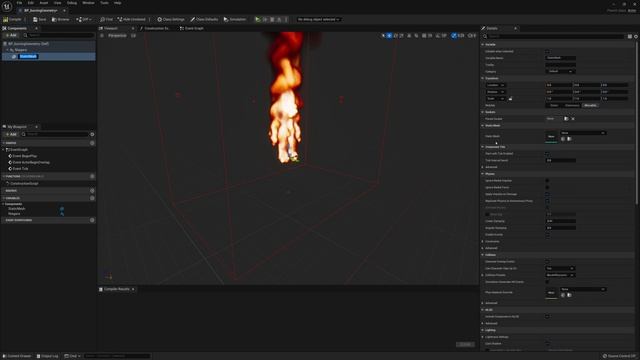
Task: Add new macro with Macros plus icon
Action: pos(92,191)
